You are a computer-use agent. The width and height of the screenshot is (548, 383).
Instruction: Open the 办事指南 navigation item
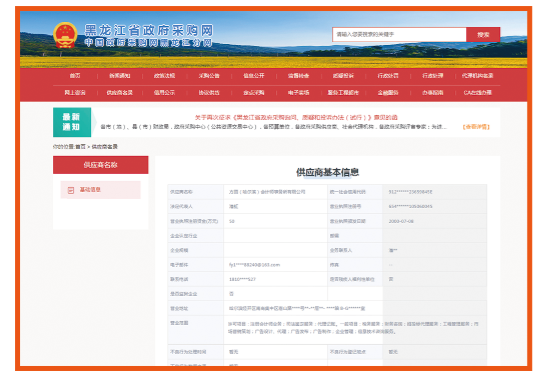(433, 93)
